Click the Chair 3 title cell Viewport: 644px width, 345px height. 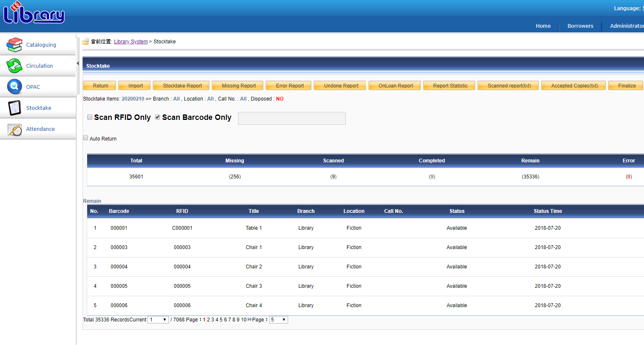coord(254,286)
